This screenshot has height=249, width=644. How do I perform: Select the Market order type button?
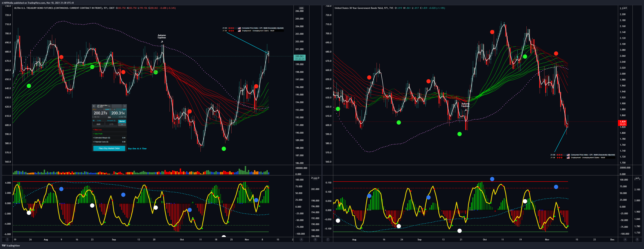coord(122,121)
